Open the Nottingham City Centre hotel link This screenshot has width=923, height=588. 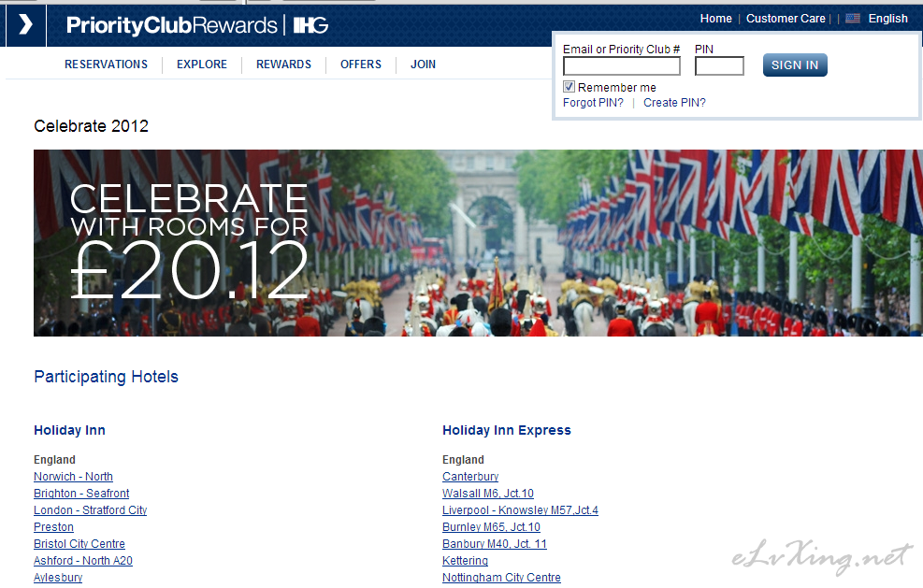(x=501, y=578)
